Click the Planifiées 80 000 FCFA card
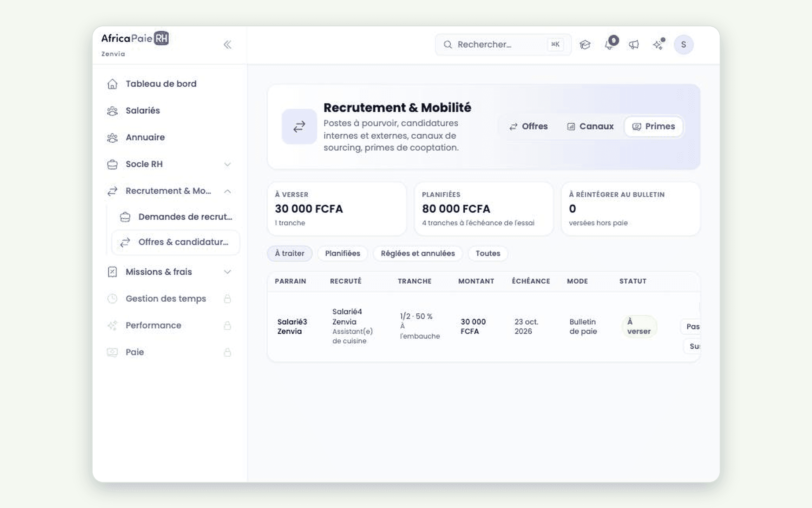 coord(483,209)
